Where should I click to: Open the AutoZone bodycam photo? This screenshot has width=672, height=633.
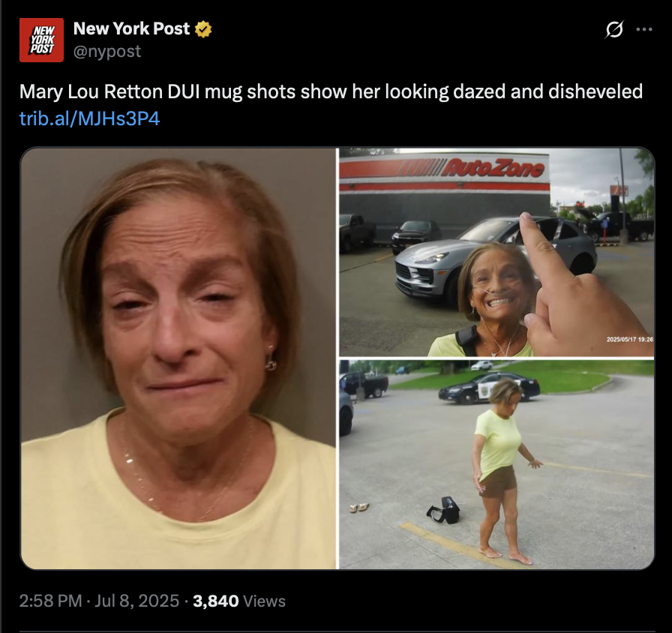coord(496,252)
